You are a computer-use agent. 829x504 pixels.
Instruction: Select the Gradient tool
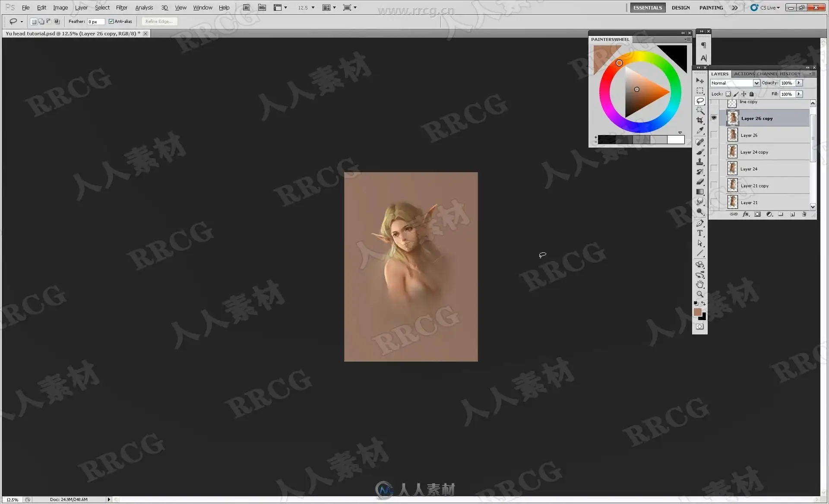click(700, 192)
